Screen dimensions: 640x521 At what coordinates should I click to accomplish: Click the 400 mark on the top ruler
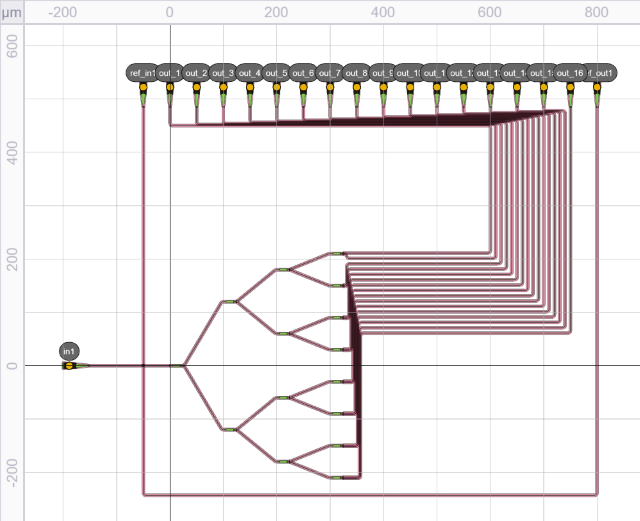pyautogui.click(x=383, y=12)
